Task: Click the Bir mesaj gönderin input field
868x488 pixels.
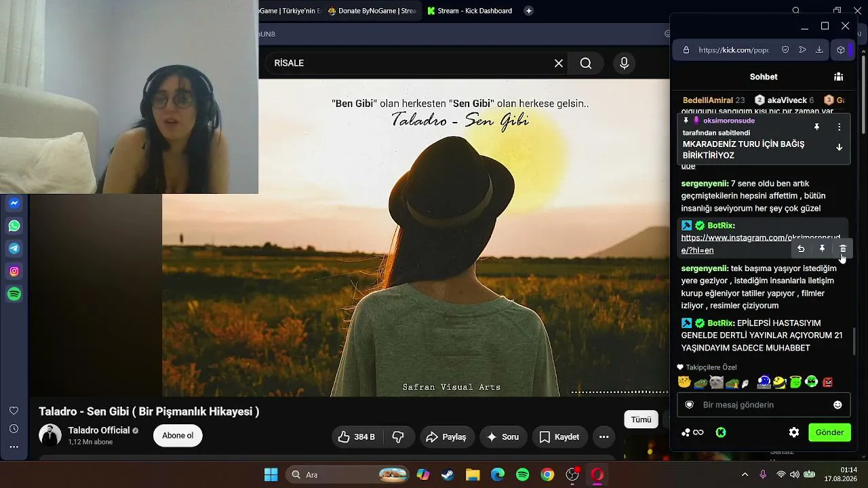Action: click(x=764, y=405)
